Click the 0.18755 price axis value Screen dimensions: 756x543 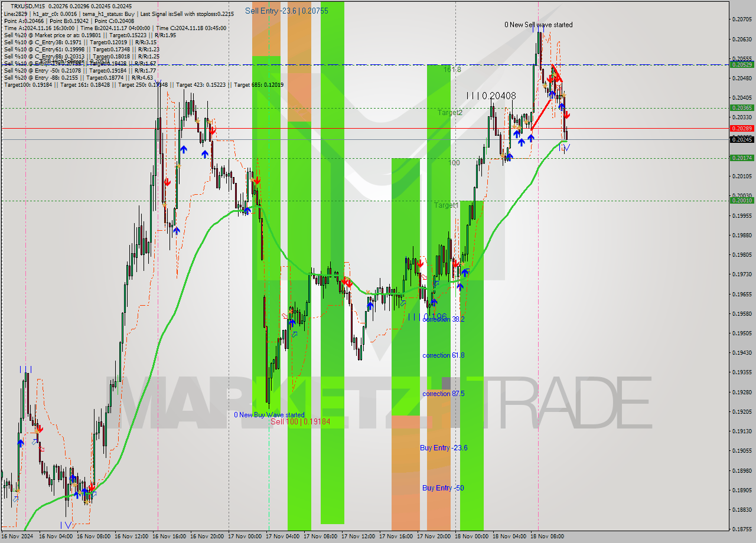point(742,529)
